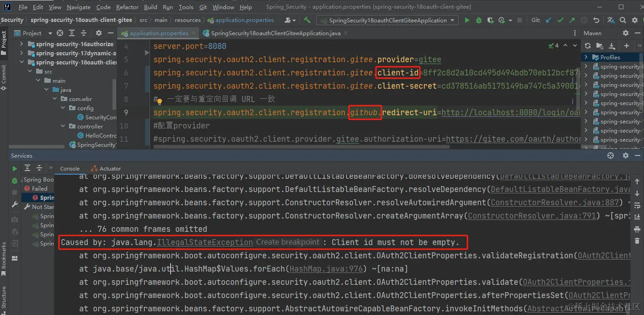Image resolution: width=644 pixels, height=315 pixels.
Task: Click Run button in Services toolbar
Action: click(x=15, y=168)
